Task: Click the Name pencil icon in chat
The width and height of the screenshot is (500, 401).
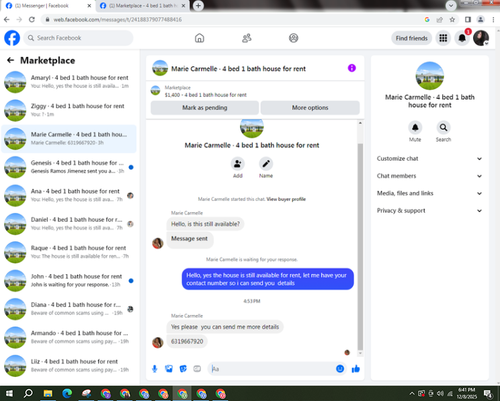Action: tap(266, 164)
